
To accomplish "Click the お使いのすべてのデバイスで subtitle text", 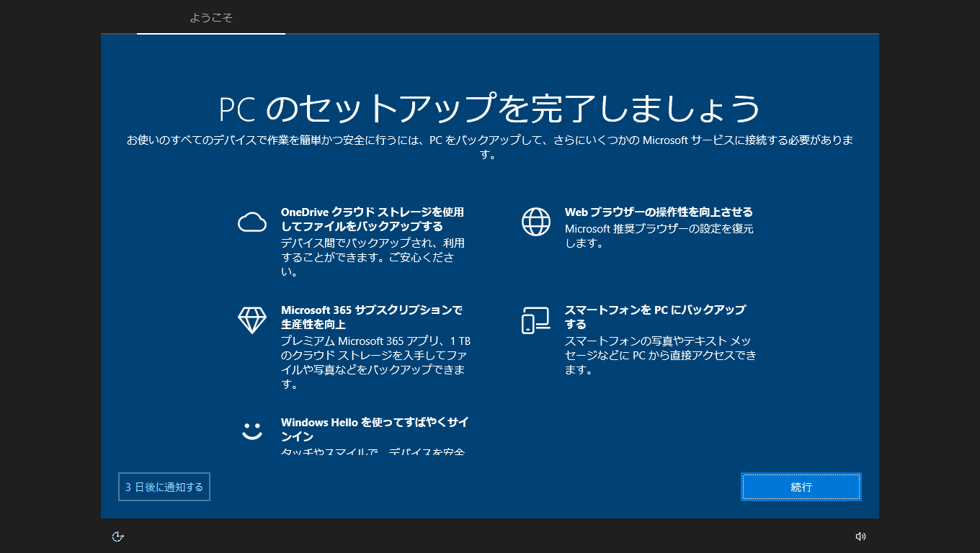I will pos(490,147).
